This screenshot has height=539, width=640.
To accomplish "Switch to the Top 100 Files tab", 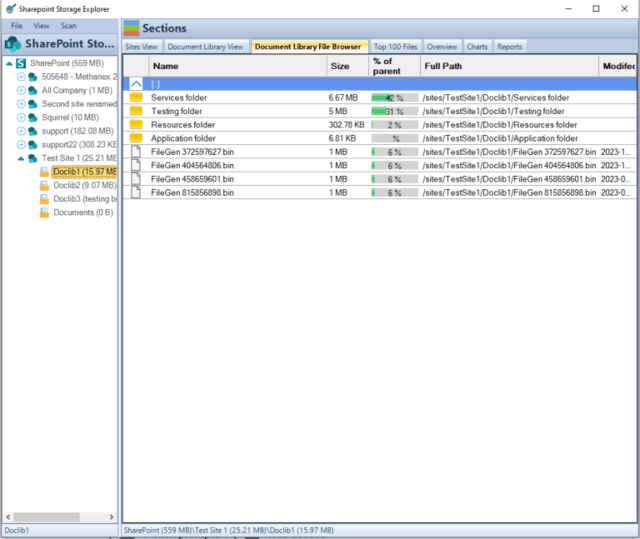I will point(396,46).
